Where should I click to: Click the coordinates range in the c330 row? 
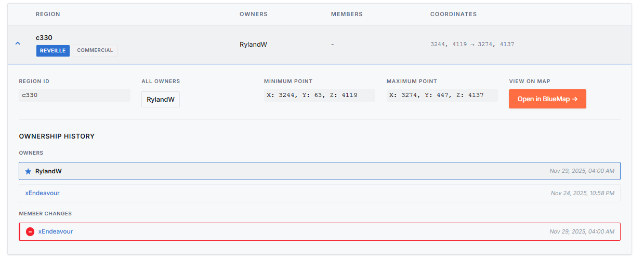coord(472,45)
